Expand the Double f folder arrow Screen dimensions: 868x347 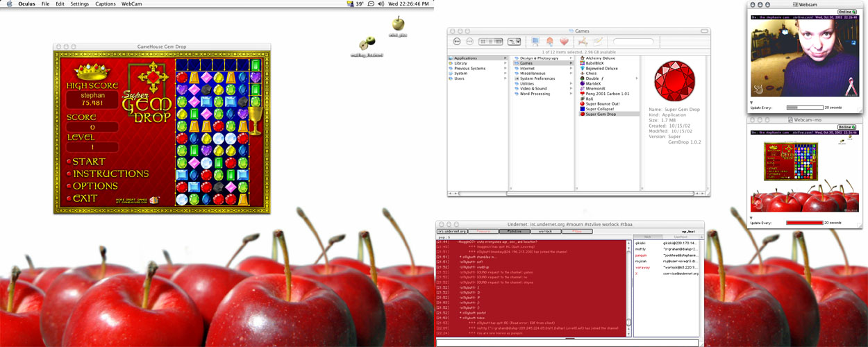pos(637,78)
